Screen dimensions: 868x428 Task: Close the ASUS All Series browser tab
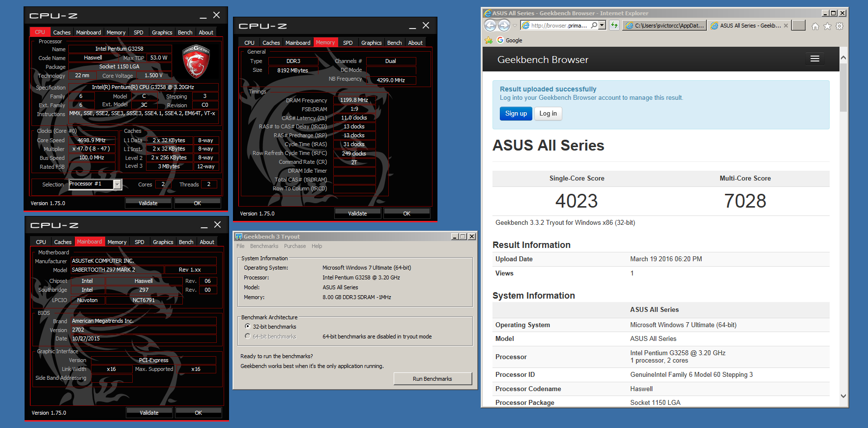tap(786, 26)
